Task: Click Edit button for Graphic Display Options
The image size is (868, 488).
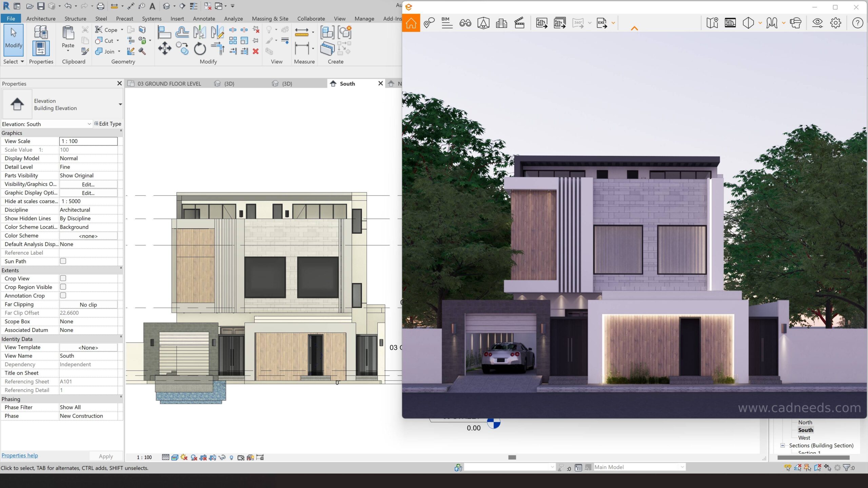Action: [x=88, y=193]
